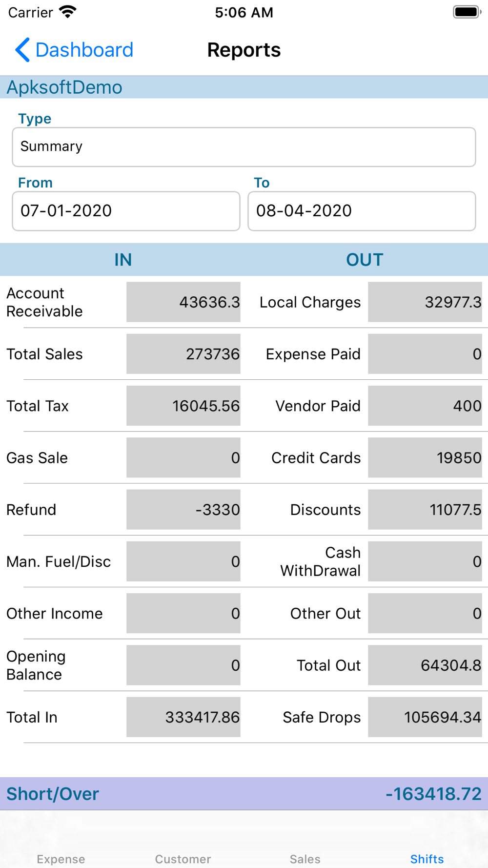488x868 pixels.
Task: Tap the Wi-Fi icon in status bar
Action: coord(68,12)
